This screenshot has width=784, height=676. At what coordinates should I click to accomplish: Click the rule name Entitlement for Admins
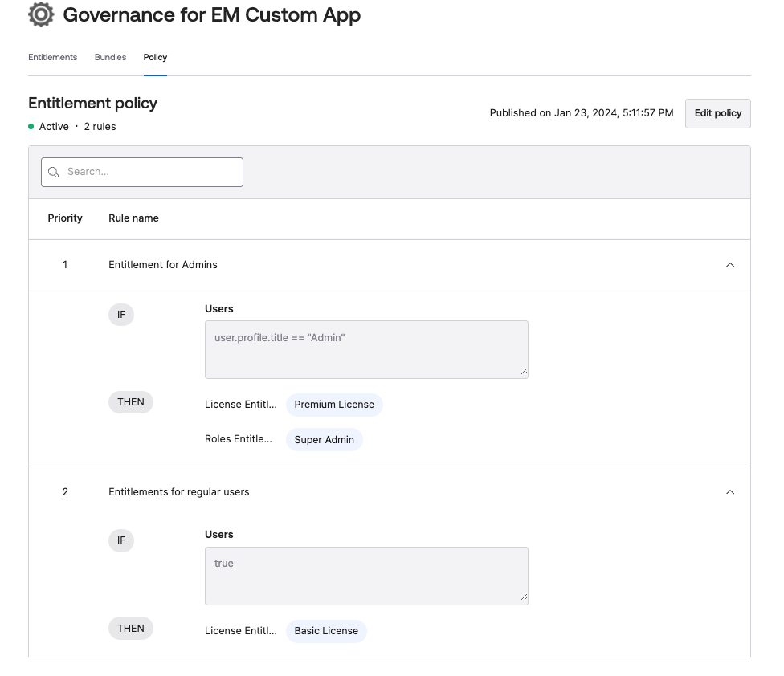(163, 264)
